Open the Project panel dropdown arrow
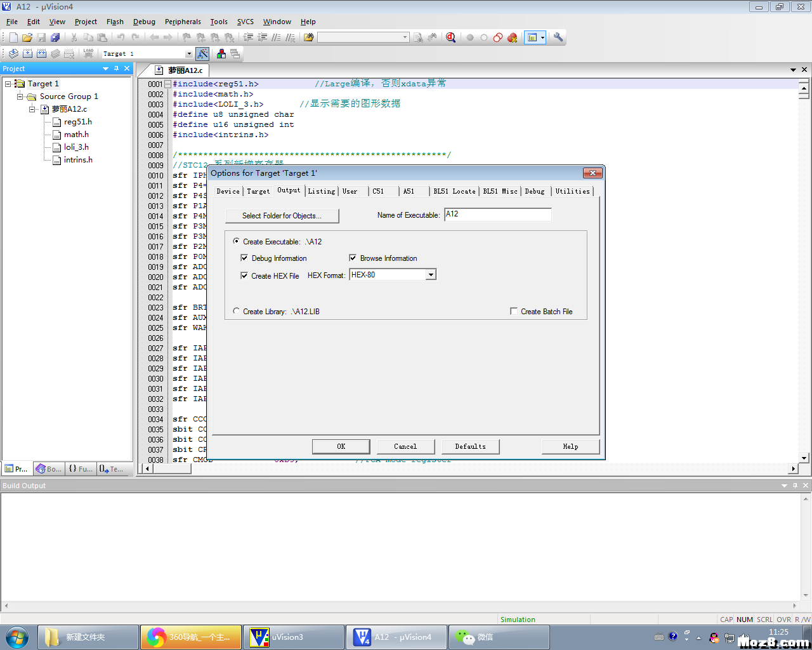 click(105, 69)
